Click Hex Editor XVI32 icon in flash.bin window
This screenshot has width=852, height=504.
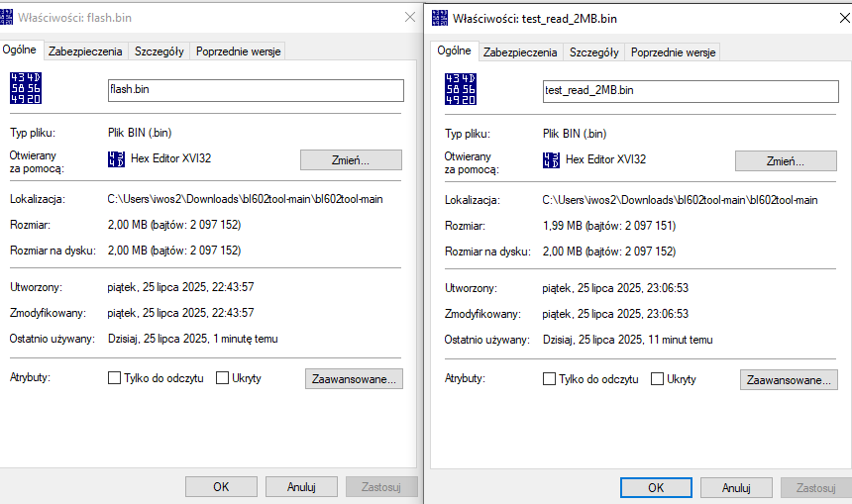(116, 159)
